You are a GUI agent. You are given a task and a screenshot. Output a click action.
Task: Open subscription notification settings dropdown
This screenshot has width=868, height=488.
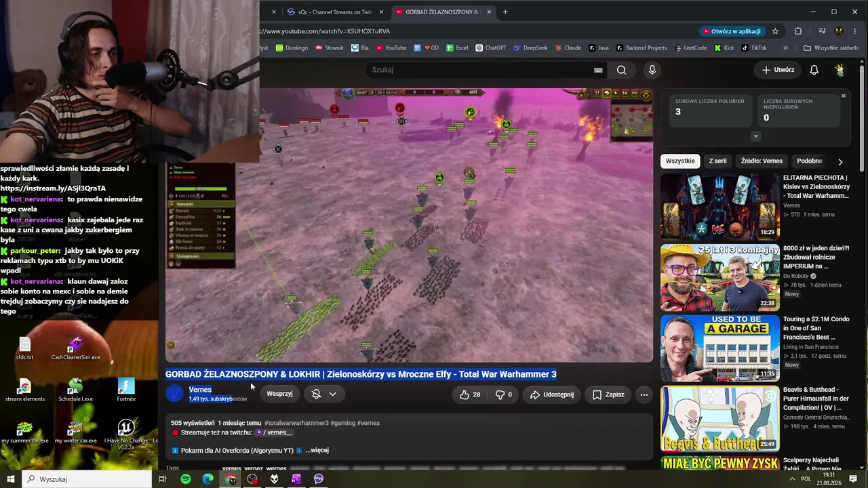(323, 394)
